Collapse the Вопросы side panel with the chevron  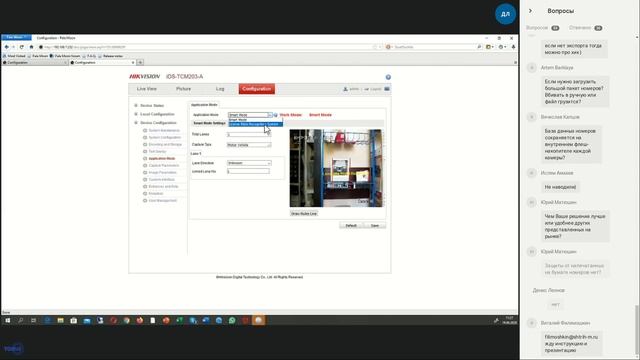pos(530,11)
